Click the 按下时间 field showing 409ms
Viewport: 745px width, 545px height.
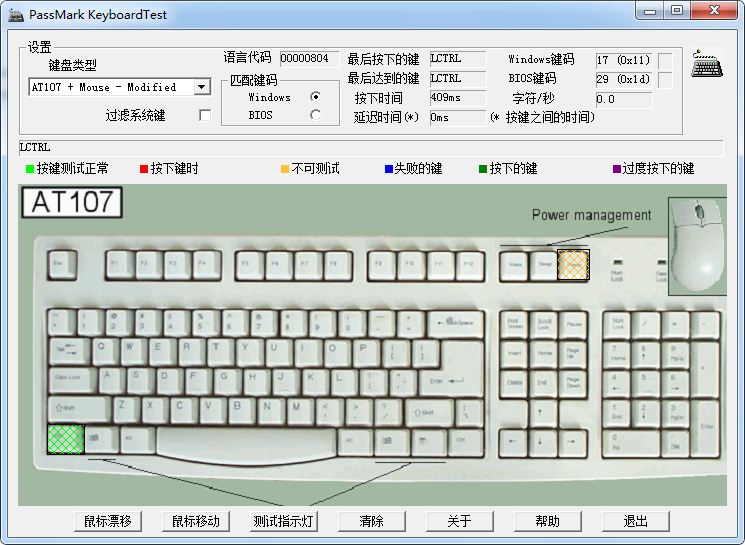[458, 98]
